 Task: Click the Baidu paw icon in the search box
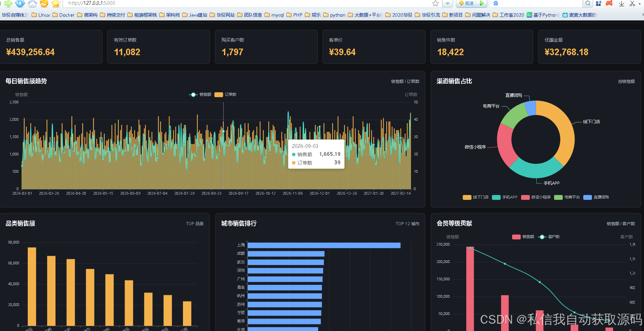click(x=495, y=3)
